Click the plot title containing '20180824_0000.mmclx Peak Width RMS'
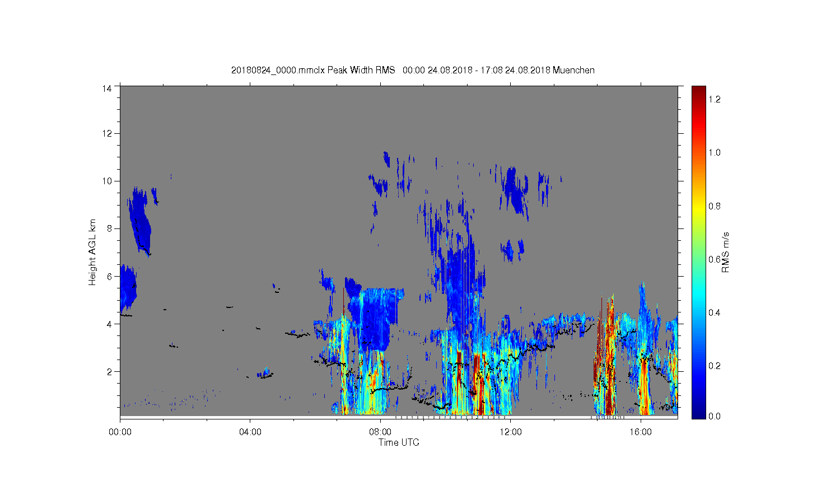Viewport: 840px width, 504px height. tap(413, 70)
